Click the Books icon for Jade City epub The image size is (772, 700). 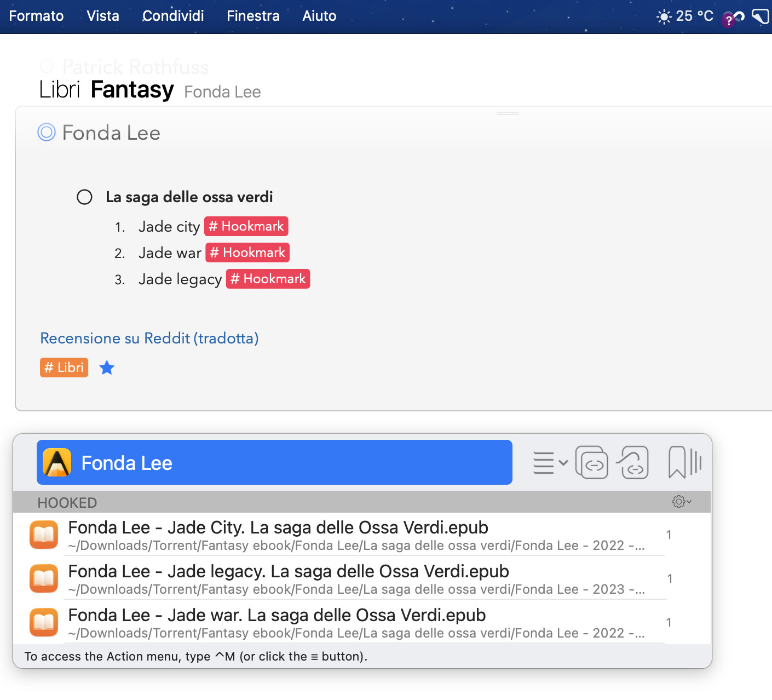(x=44, y=535)
